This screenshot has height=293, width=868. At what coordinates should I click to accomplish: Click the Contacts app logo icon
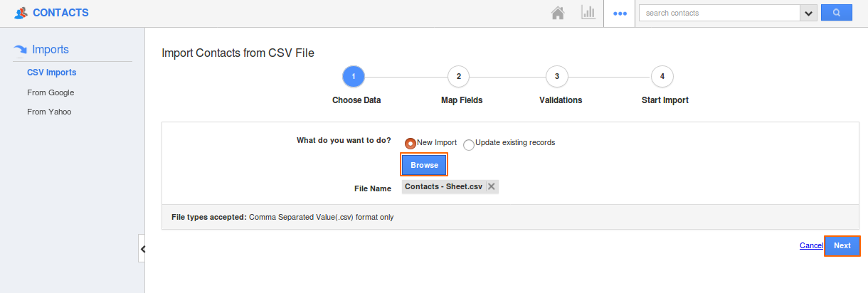(x=21, y=13)
